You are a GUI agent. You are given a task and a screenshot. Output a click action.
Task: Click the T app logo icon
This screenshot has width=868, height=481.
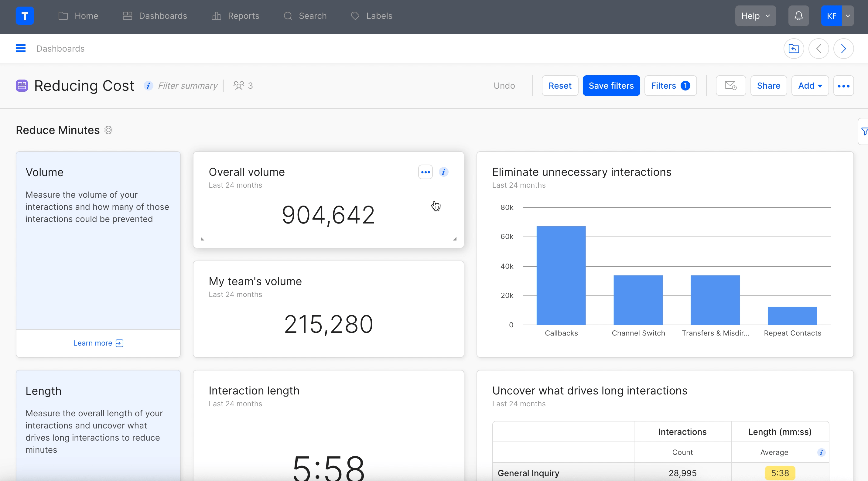25,16
